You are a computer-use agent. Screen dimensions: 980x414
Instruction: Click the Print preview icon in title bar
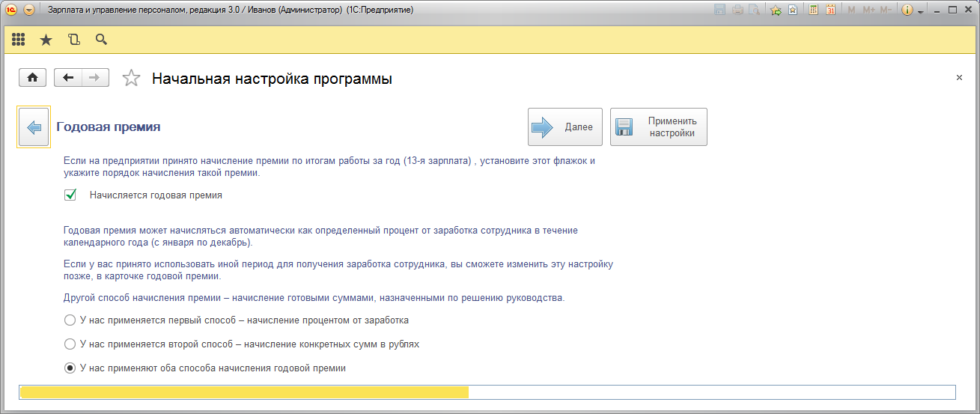coord(754,10)
